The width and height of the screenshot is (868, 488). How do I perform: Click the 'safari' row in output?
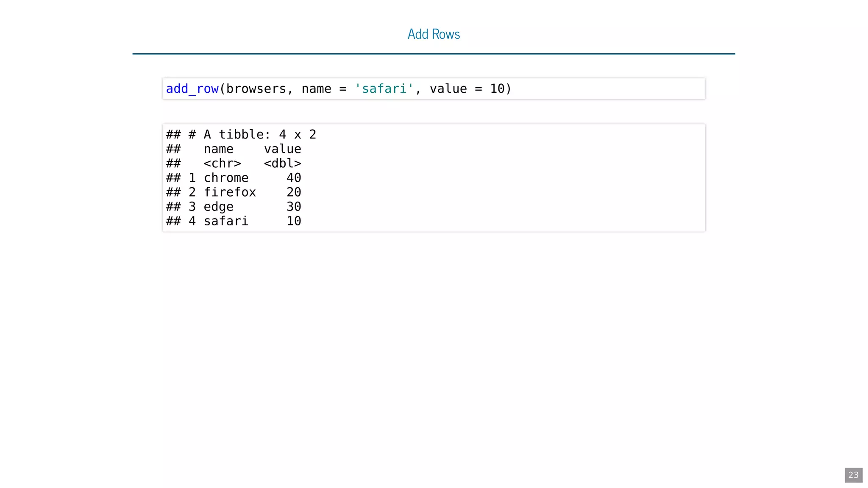pyautogui.click(x=226, y=221)
